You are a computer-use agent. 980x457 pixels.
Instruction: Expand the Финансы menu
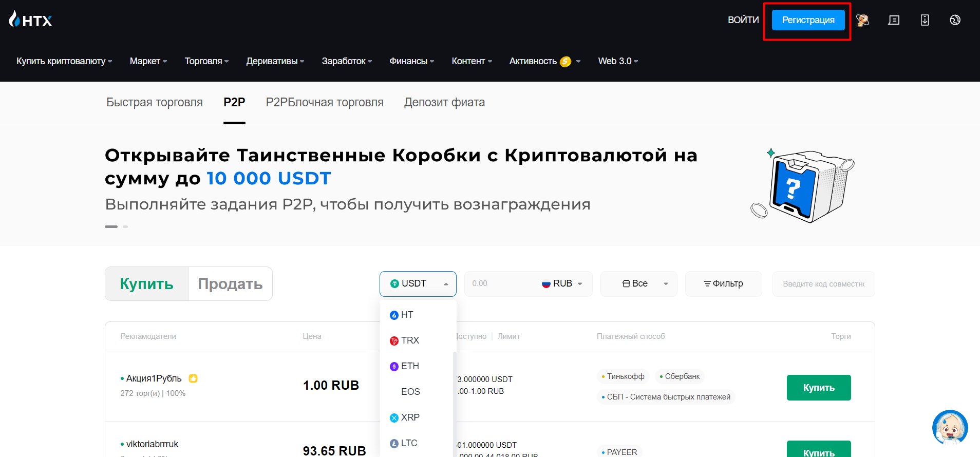click(412, 61)
